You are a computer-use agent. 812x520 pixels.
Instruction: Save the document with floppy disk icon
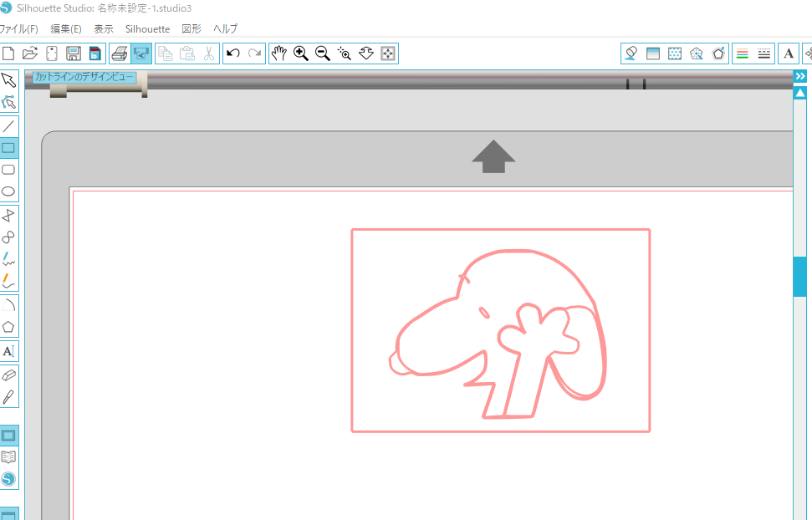coord(74,54)
